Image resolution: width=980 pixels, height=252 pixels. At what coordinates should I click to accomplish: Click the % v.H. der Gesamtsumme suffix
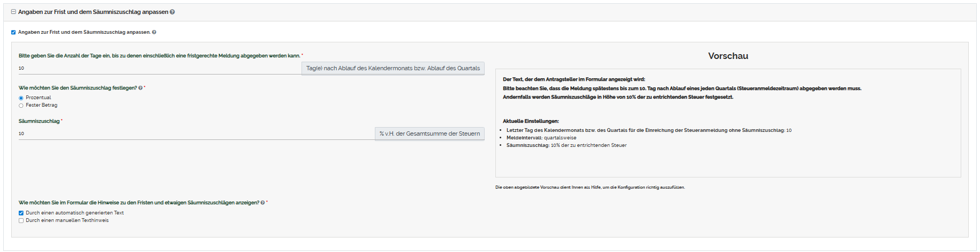point(429,134)
